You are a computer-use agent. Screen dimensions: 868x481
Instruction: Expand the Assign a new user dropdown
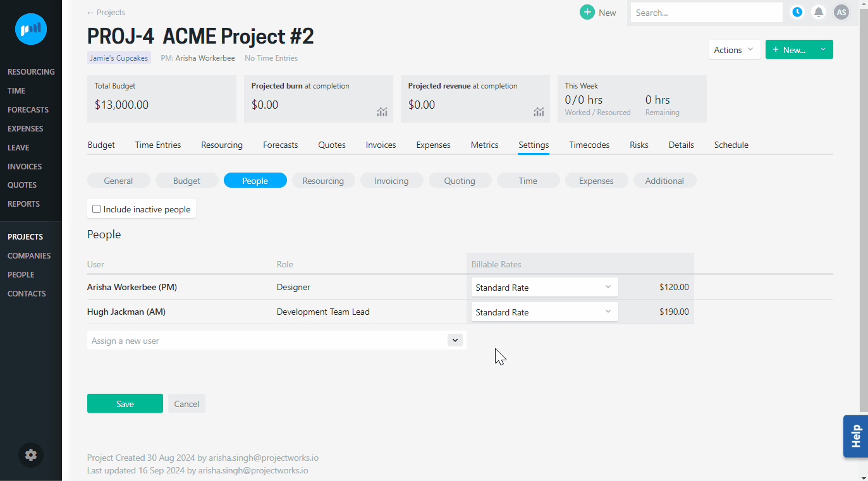pyautogui.click(x=455, y=340)
